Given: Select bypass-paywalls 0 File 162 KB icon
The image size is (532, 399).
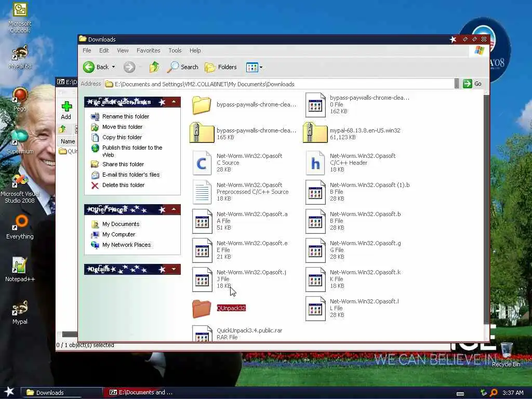Looking at the screenshot, I should (x=315, y=105).
